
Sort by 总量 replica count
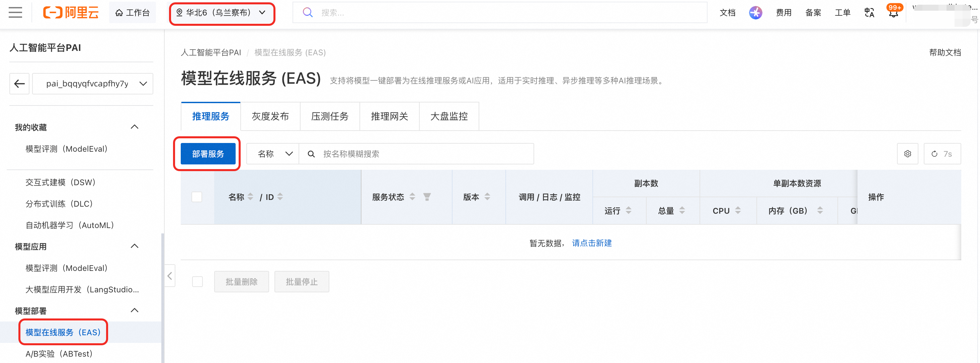(682, 210)
